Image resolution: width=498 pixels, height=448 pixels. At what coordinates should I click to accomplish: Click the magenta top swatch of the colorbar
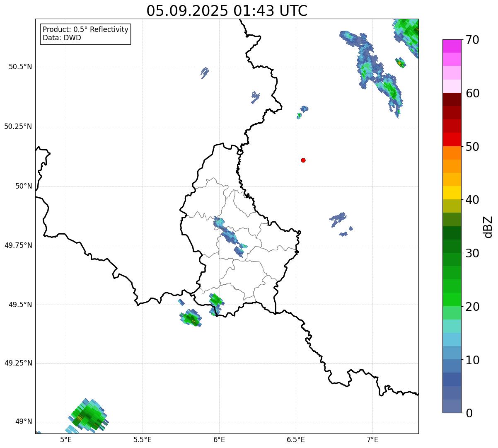[x=452, y=46]
